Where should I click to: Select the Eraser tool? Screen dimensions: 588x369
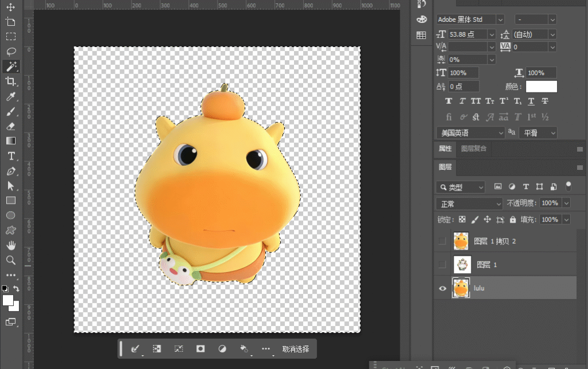(x=10, y=126)
